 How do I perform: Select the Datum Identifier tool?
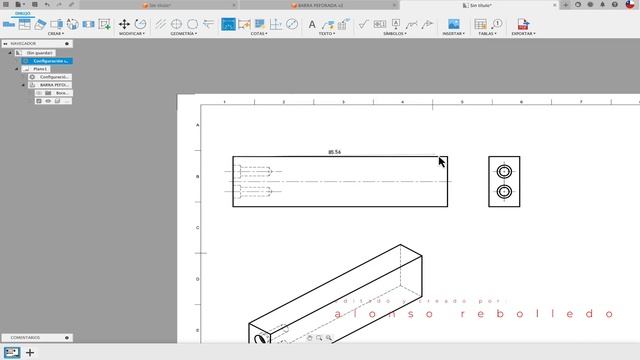(x=396, y=24)
